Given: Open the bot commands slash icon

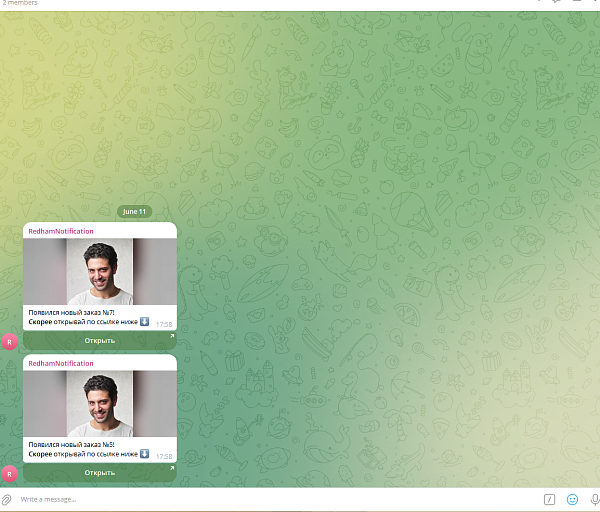Looking at the screenshot, I should click(x=549, y=499).
